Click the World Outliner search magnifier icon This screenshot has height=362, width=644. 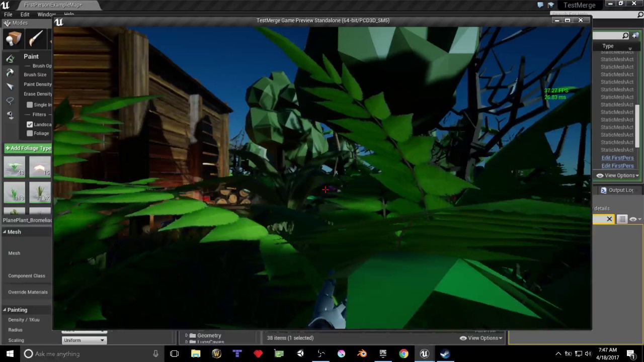pos(625,36)
